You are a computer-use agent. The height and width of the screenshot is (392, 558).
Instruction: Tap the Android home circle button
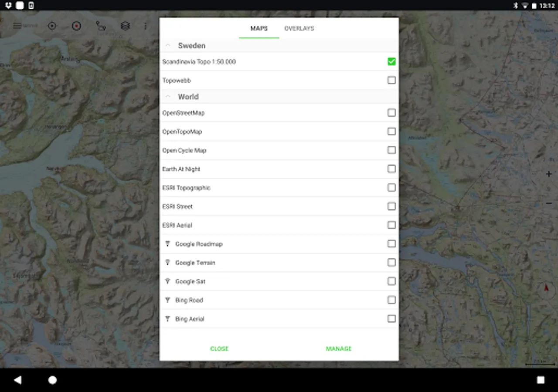point(52,380)
